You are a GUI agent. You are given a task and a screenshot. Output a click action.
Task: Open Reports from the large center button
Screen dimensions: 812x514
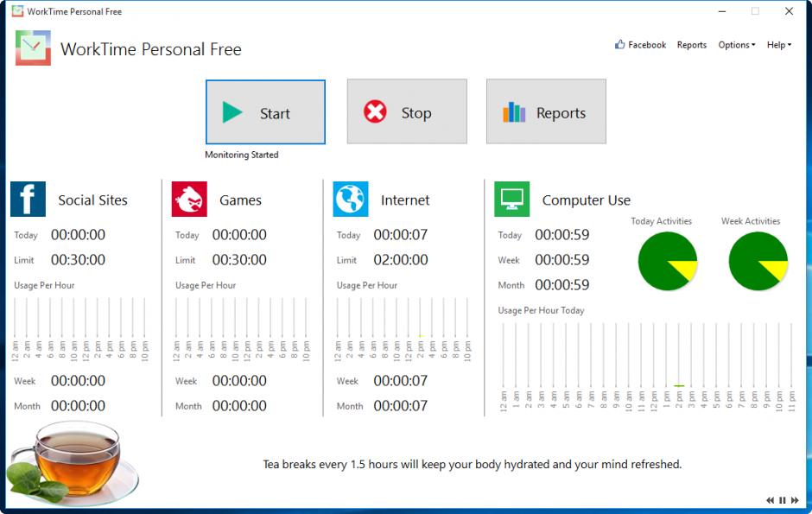point(545,111)
